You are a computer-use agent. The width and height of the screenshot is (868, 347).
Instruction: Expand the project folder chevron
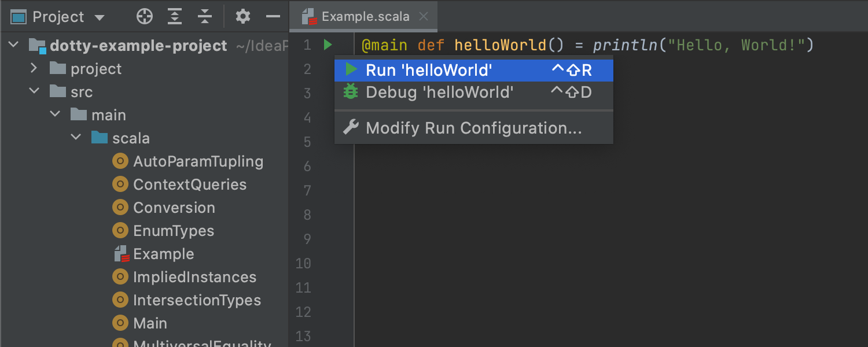(x=34, y=68)
